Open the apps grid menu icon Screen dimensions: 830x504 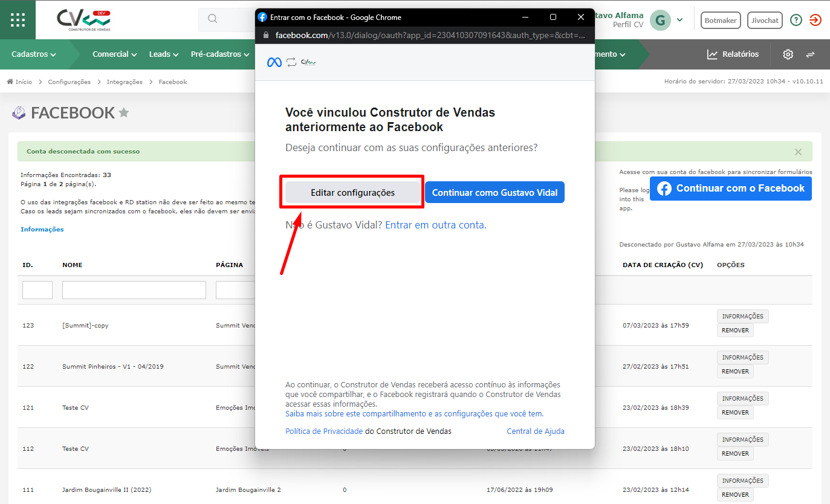[x=18, y=19]
